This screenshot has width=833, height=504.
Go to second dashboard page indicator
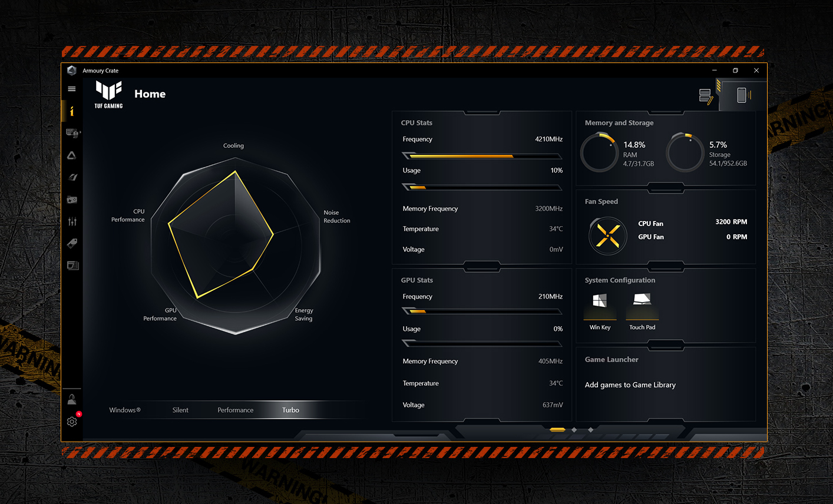[x=574, y=430]
